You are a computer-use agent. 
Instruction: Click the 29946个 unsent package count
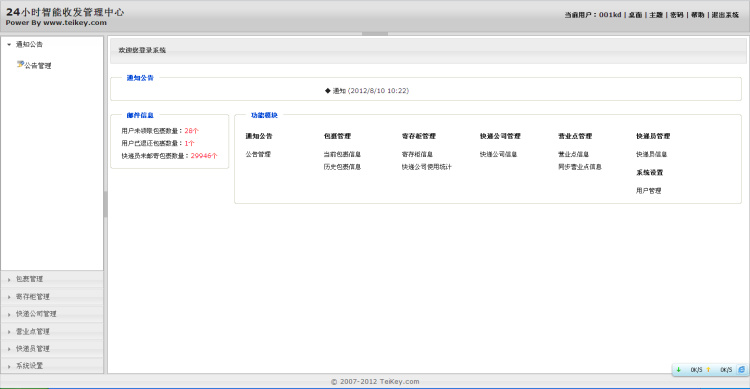pos(204,156)
